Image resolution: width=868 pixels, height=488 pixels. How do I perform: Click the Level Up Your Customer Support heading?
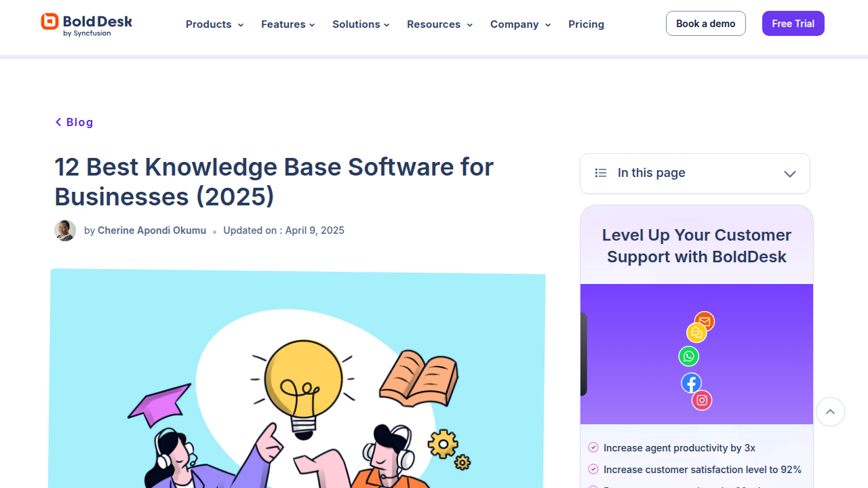[x=696, y=246]
